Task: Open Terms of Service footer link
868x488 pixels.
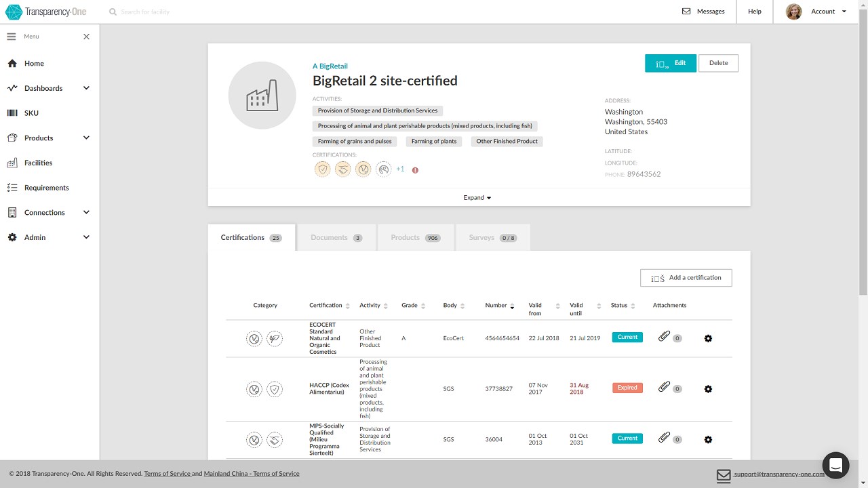Action: [167, 474]
